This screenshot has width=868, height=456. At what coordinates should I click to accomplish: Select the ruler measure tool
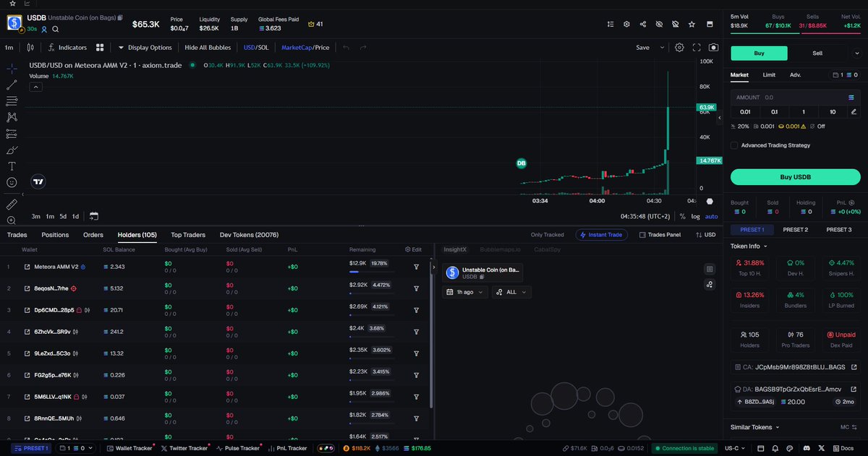(12, 205)
